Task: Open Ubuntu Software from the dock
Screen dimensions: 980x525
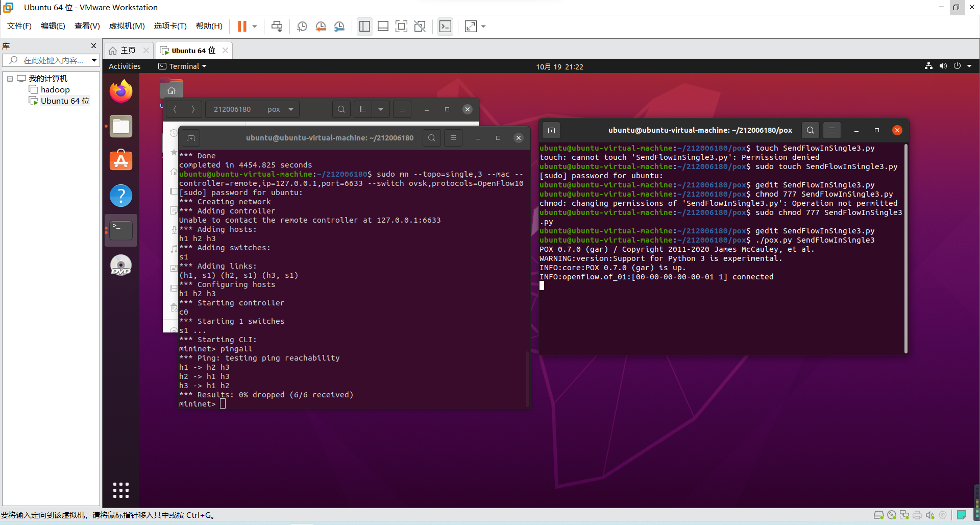Action: 121,161
